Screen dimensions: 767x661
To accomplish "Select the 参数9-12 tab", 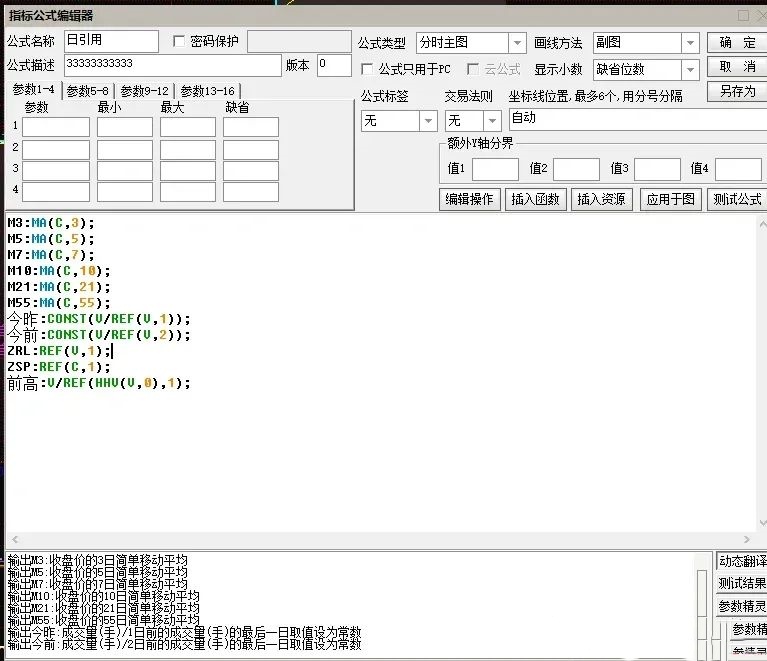I will (145, 91).
